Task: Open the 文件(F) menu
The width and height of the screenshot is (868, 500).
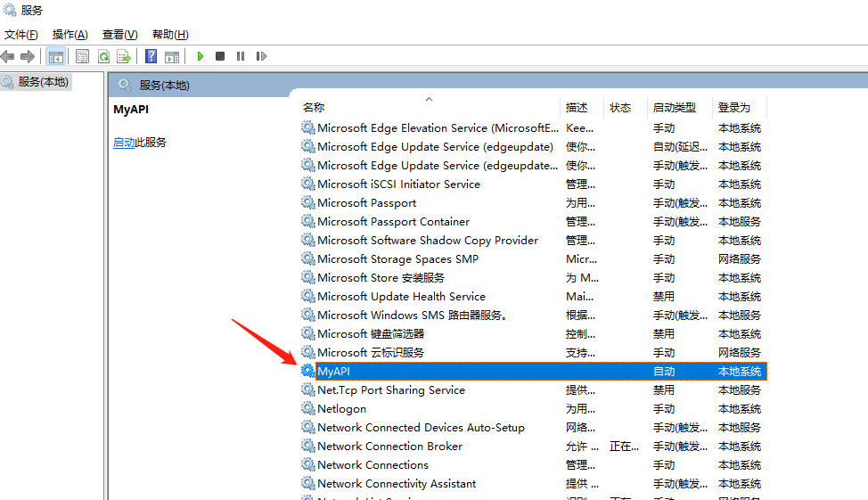Action: (21, 35)
